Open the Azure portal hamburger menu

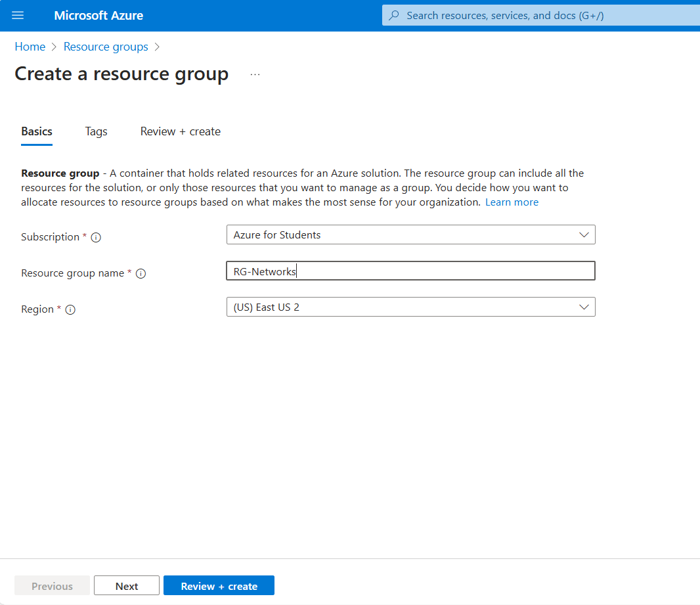(18, 15)
